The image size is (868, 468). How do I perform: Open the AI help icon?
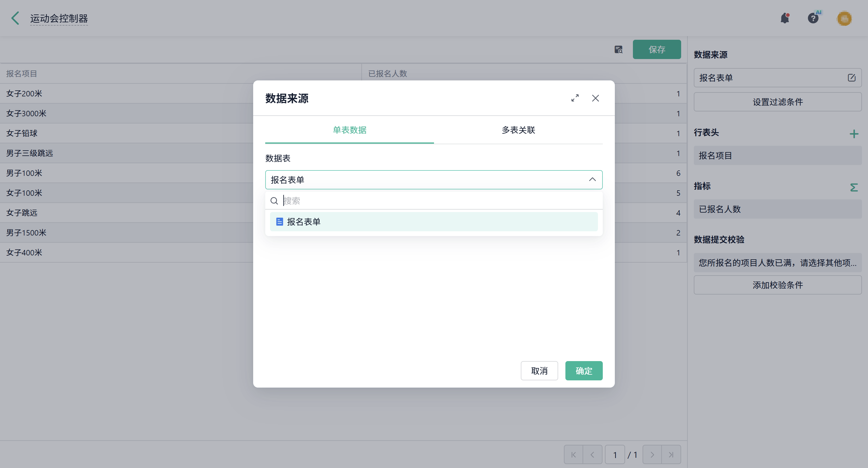(813, 18)
